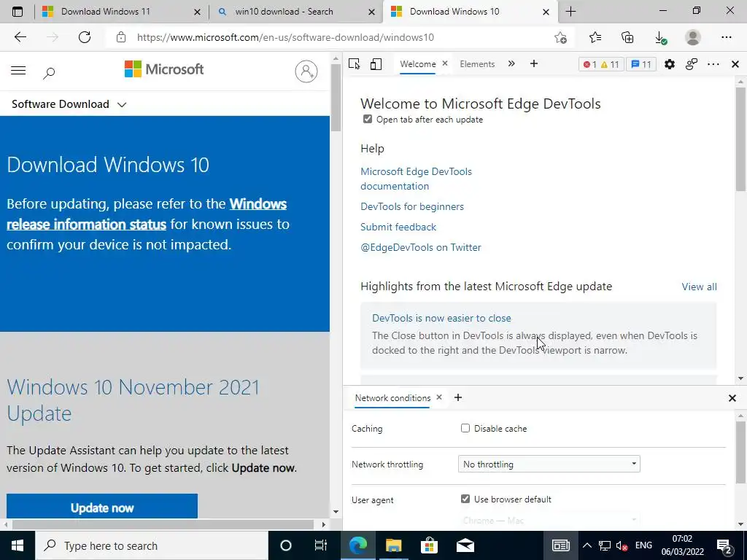Open Microsoft site hamburger menu

coord(18,71)
